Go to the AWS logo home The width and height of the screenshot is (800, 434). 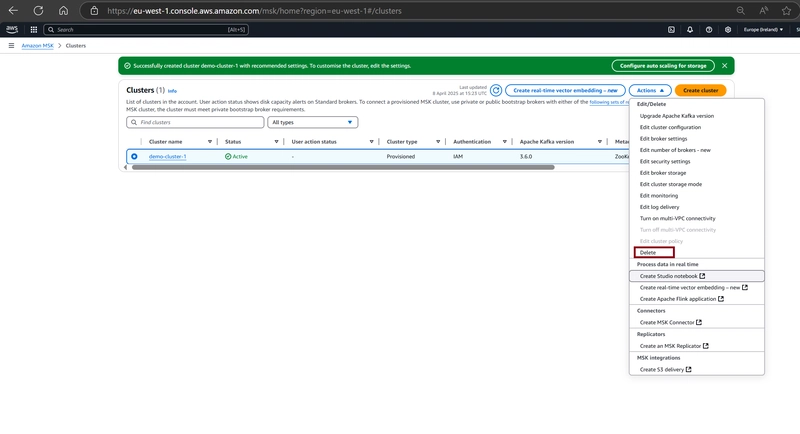pyautogui.click(x=12, y=30)
